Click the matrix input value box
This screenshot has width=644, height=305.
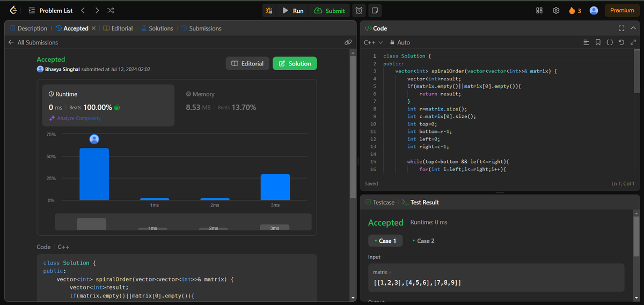(x=496, y=277)
